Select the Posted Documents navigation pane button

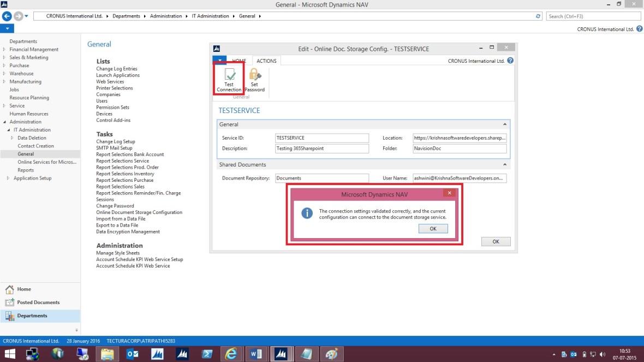(38, 302)
